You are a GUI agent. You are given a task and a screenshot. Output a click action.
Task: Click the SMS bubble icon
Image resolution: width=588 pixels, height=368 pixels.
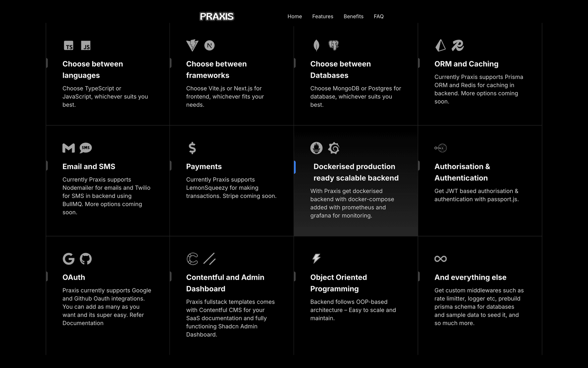click(86, 148)
